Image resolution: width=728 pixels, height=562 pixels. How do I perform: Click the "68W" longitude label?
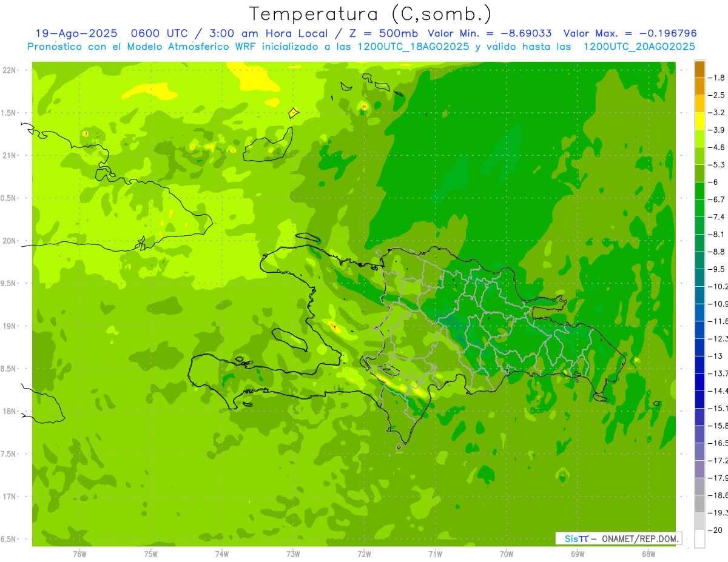pos(649,554)
